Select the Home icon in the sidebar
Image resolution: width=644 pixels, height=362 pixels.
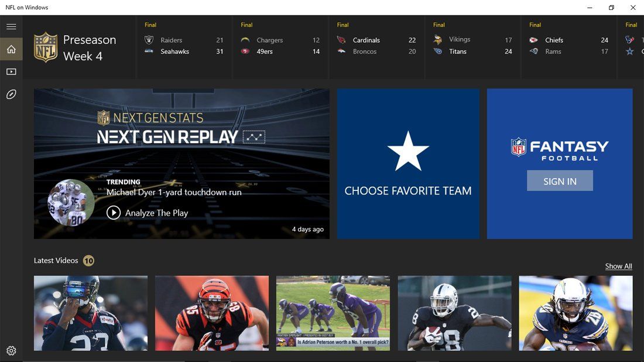[x=11, y=49]
